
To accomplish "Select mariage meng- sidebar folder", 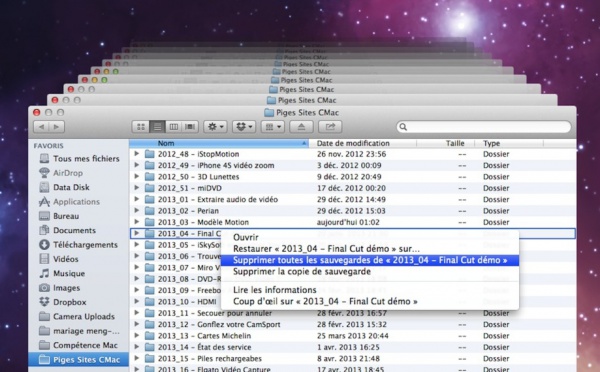I will click(x=79, y=331).
